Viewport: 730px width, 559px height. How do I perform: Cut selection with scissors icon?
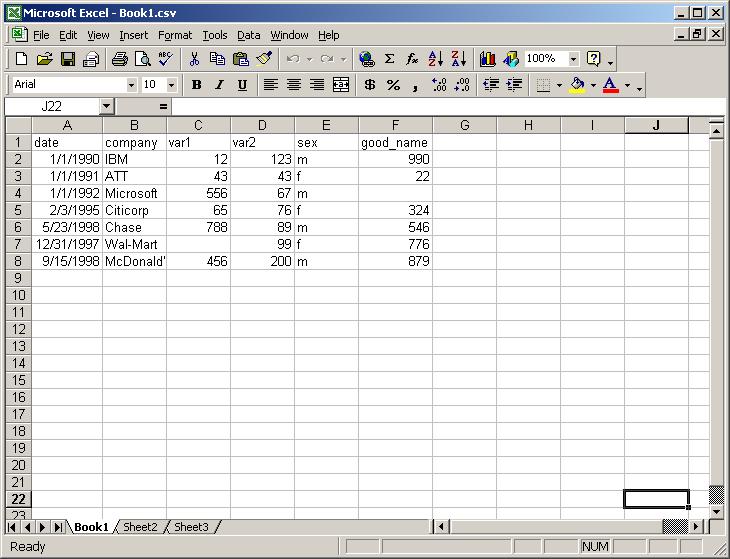click(x=195, y=59)
